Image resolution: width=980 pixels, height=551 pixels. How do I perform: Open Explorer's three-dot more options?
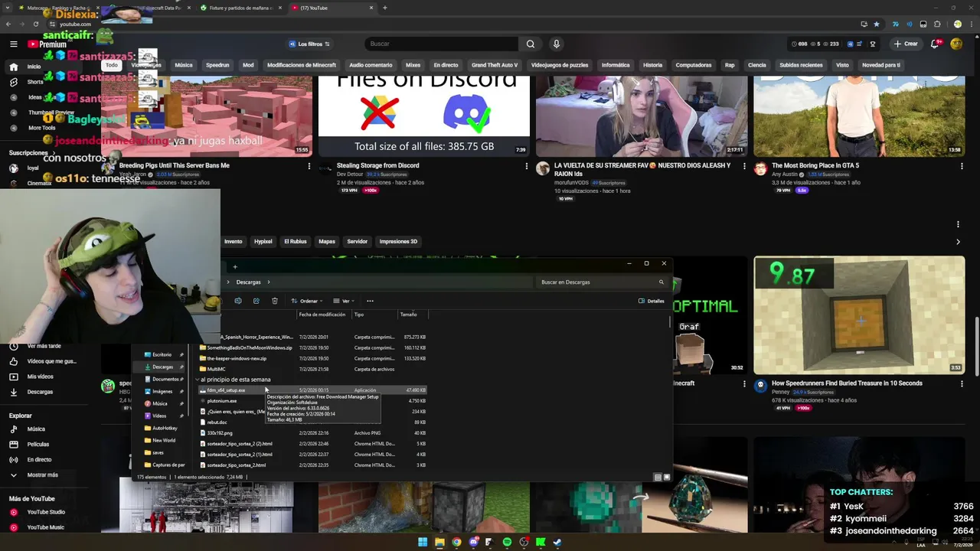click(x=370, y=301)
